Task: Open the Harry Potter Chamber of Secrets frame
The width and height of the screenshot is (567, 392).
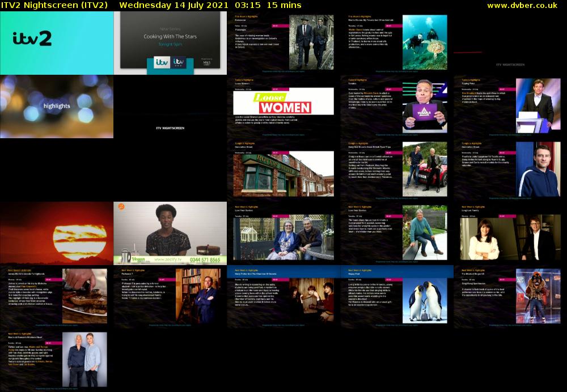Action: click(284, 297)
